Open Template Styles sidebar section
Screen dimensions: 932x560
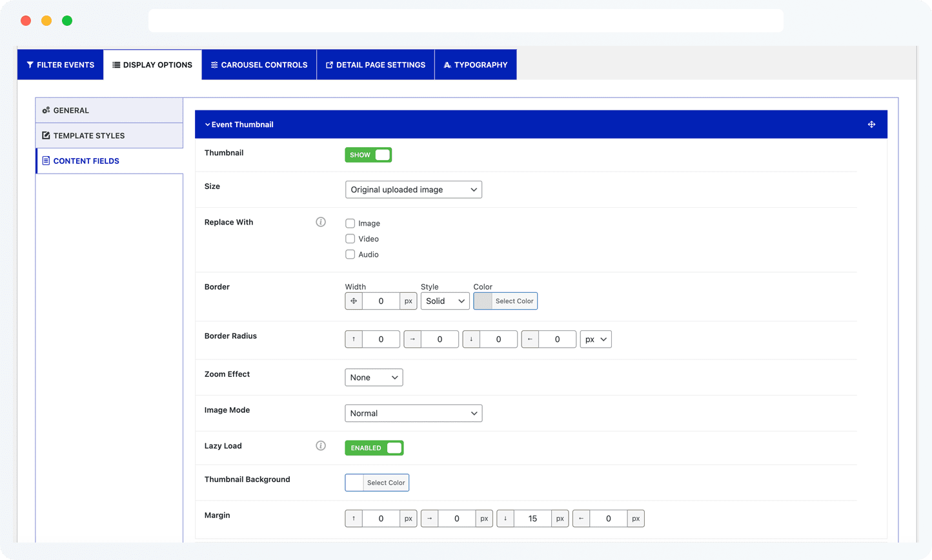(x=110, y=135)
